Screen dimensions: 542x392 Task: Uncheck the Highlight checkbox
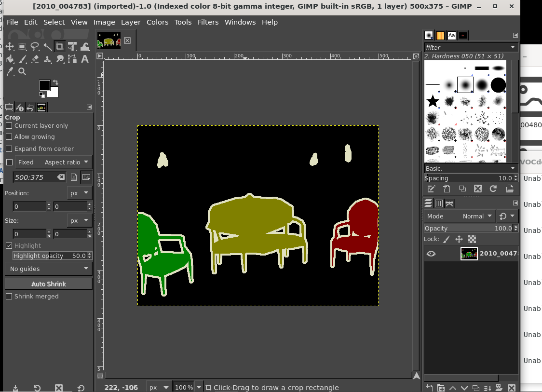coord(9,245)
